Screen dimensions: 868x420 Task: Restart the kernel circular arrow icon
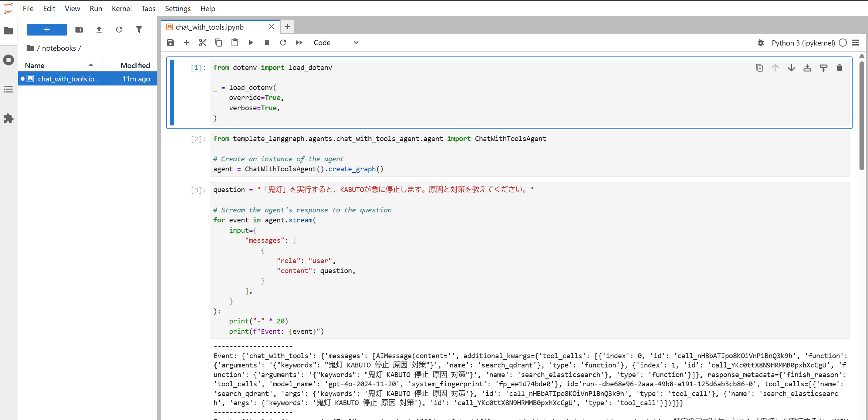[283, 43]
